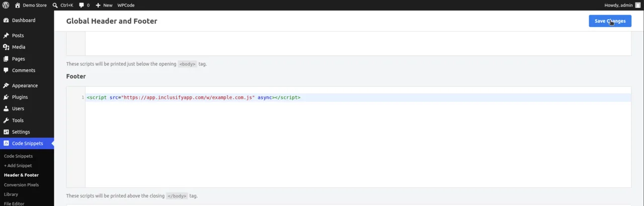Click the Media icon in sidebar
This screenshot has width=644, height=206.
click(6, 47)
